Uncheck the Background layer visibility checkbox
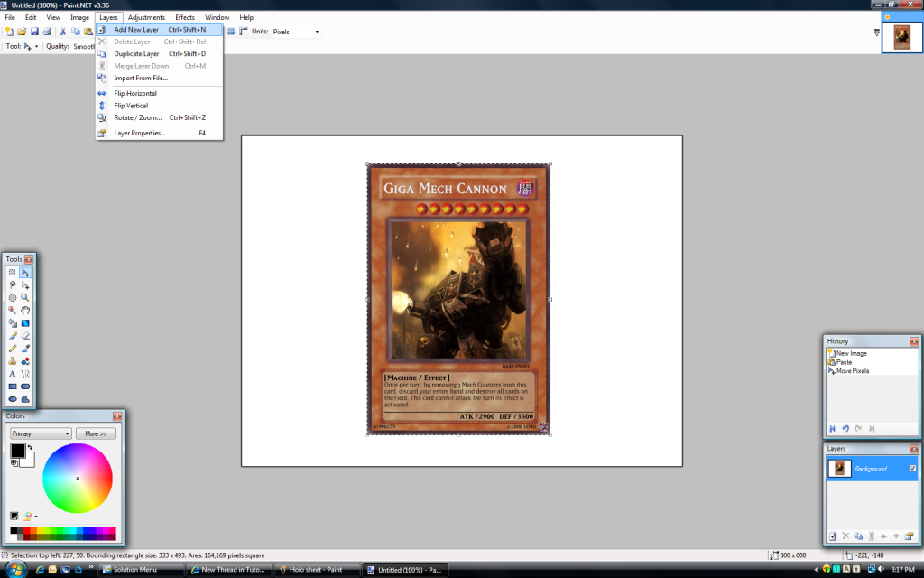924x578 pixels. click(x=912, y=468)
